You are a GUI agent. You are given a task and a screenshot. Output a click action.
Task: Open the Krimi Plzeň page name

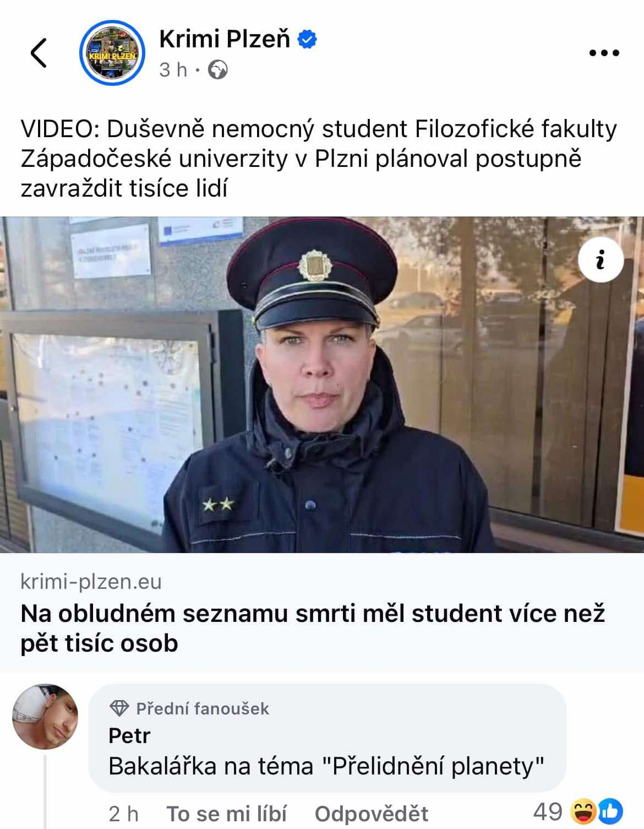pyautogui.click(x=225, y=39)
